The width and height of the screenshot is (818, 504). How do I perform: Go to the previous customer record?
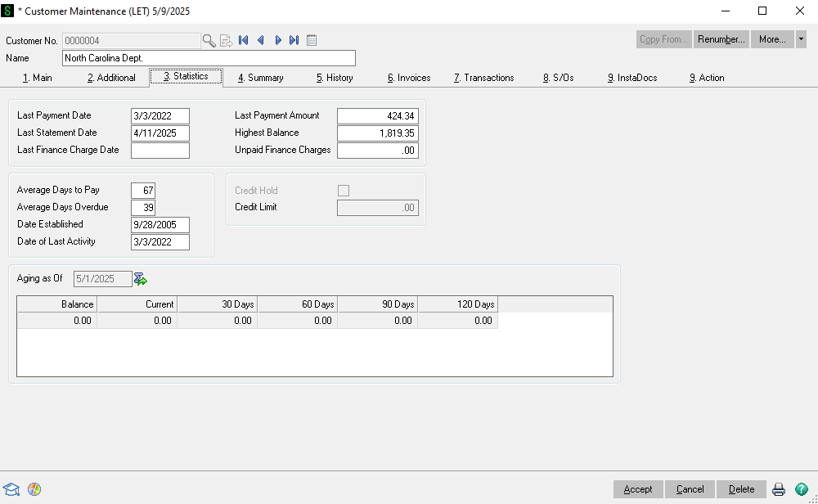260,40
